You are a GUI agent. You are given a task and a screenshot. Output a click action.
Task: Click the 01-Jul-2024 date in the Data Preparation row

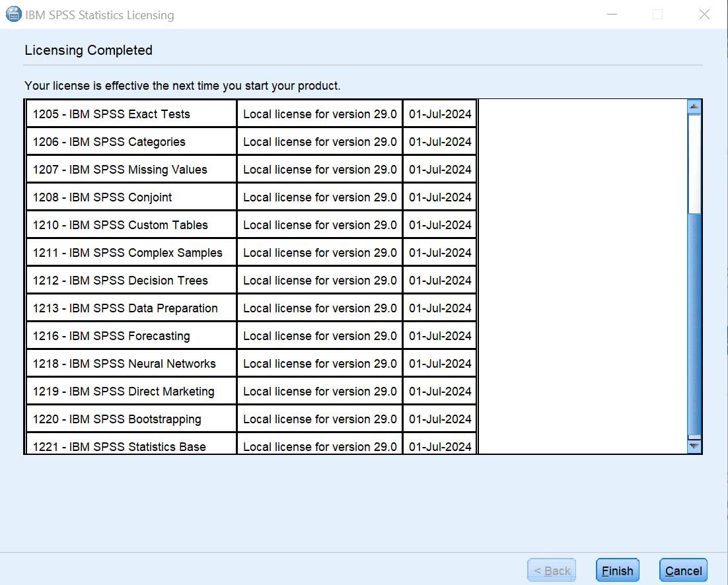(x=440, y=308)
